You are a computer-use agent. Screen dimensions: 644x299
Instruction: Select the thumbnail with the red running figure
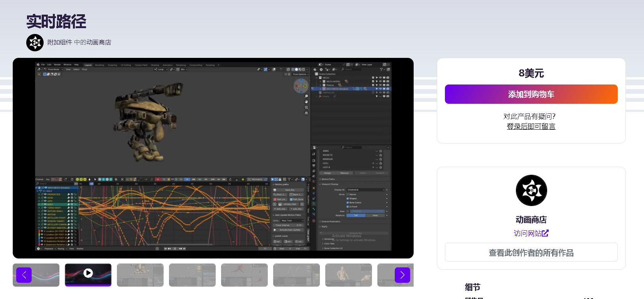tap(244, 275)
